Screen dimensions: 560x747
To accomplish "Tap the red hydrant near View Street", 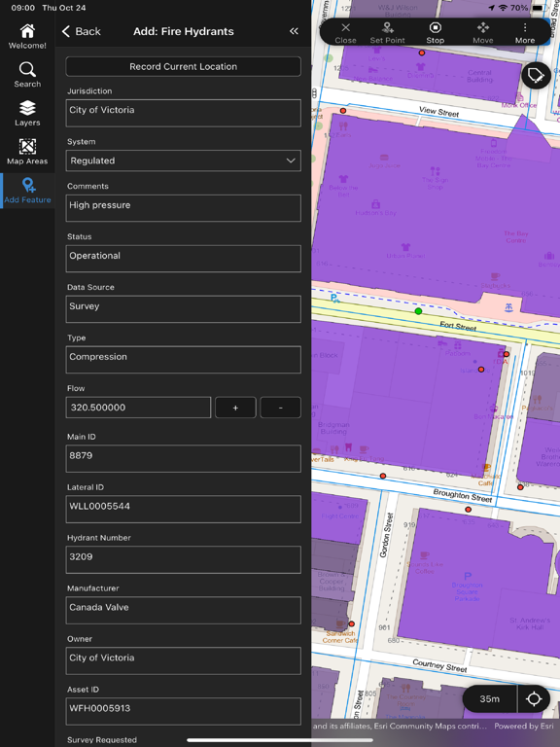I will coord(343,111).
